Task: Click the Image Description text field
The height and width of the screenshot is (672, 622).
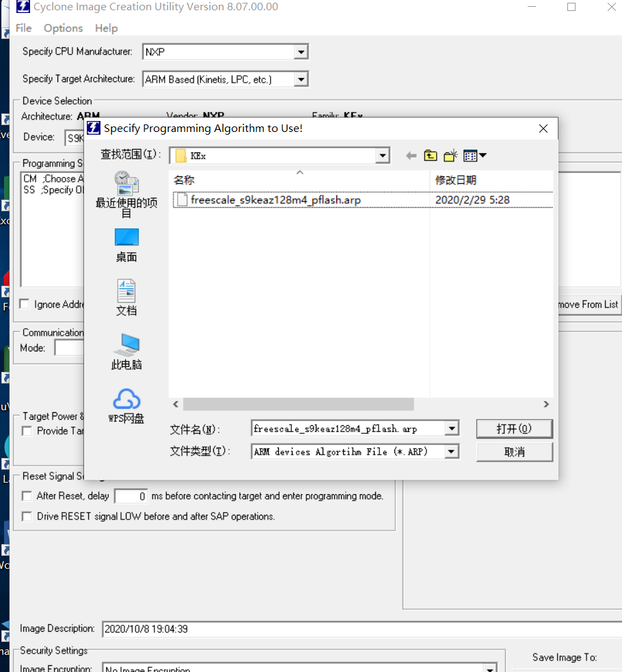Action: 362,629
